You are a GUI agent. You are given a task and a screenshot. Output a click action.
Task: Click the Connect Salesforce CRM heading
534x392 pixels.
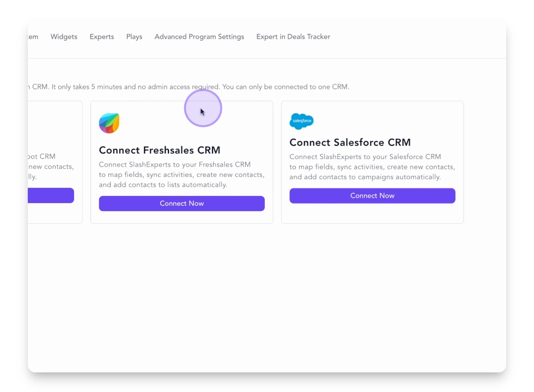(350, 143)
